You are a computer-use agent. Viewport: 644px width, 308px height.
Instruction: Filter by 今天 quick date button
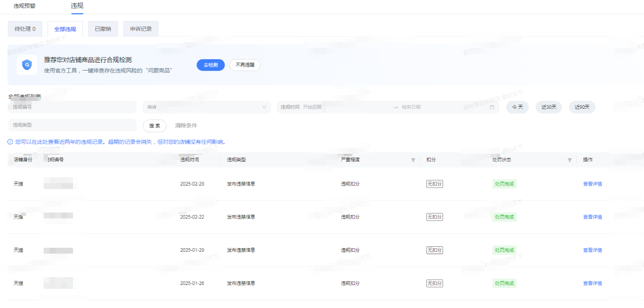click(x=518, y=107)
